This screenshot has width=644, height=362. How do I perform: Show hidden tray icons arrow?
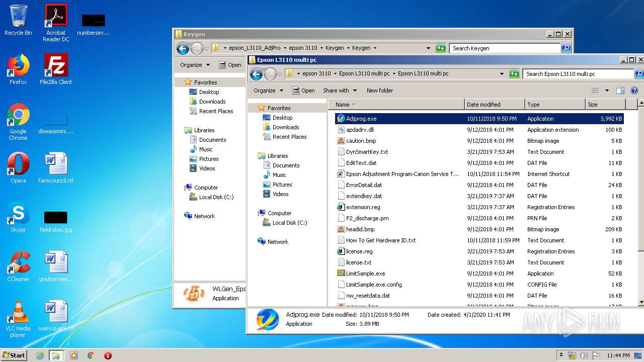pos(561,355)
